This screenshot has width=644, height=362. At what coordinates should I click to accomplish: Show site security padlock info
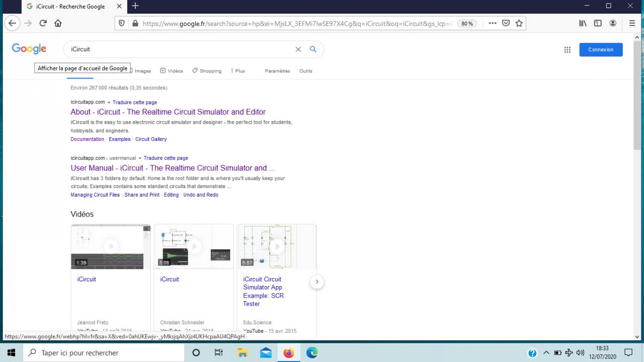pos(135,23)
